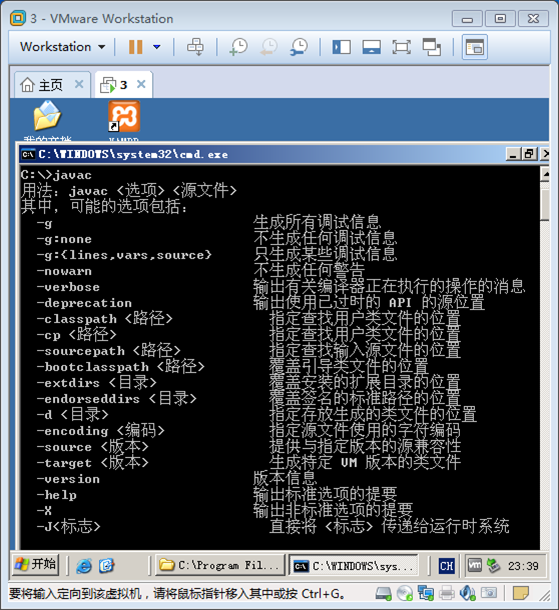Launch Internet Explorer from quick launch
Screen dimensions: 559x610
84,565
